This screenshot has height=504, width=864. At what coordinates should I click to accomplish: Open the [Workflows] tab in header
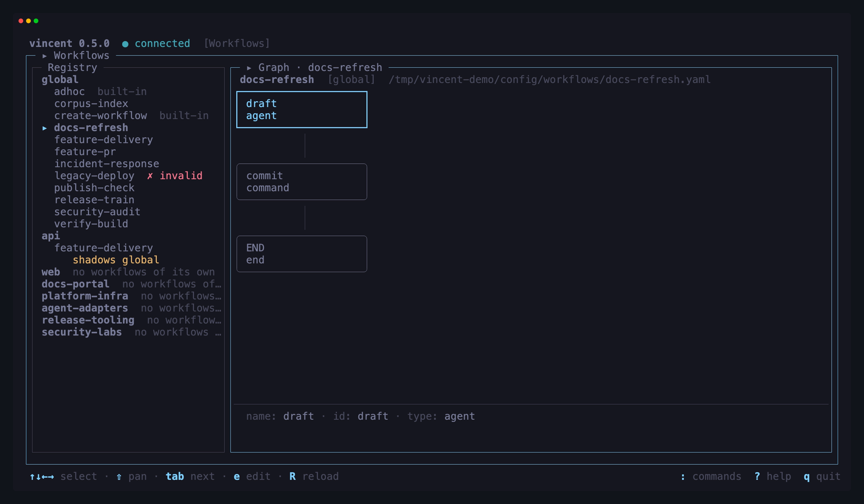[x=237, y=44]
